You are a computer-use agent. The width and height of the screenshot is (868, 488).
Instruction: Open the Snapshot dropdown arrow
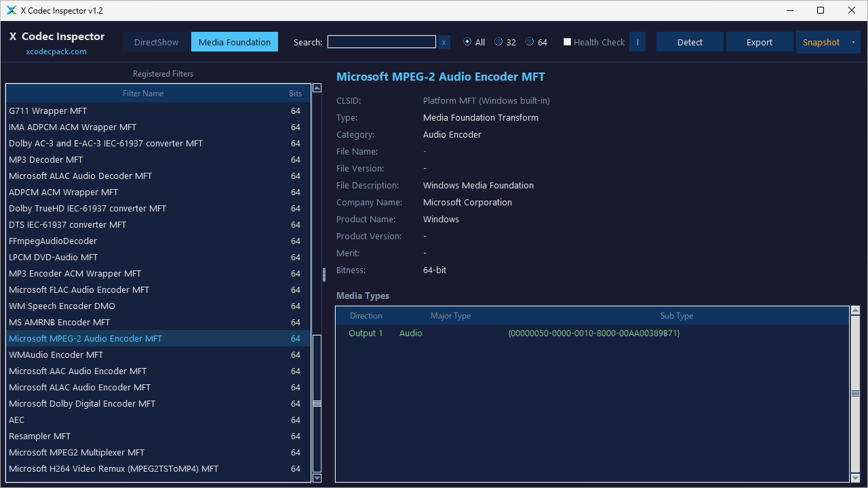coord(853,42)
